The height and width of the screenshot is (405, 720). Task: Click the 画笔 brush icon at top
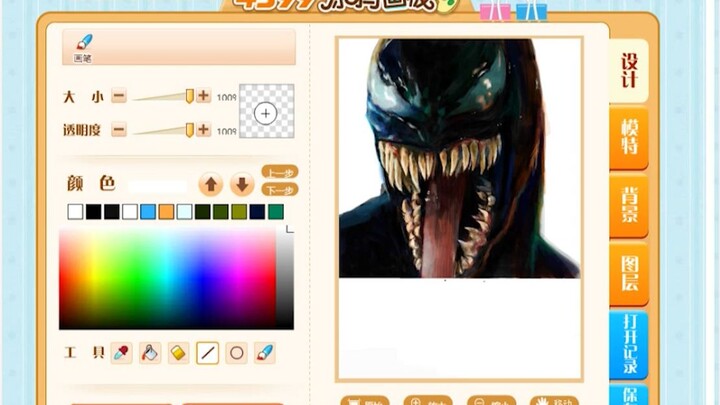(x=83, y=48)
